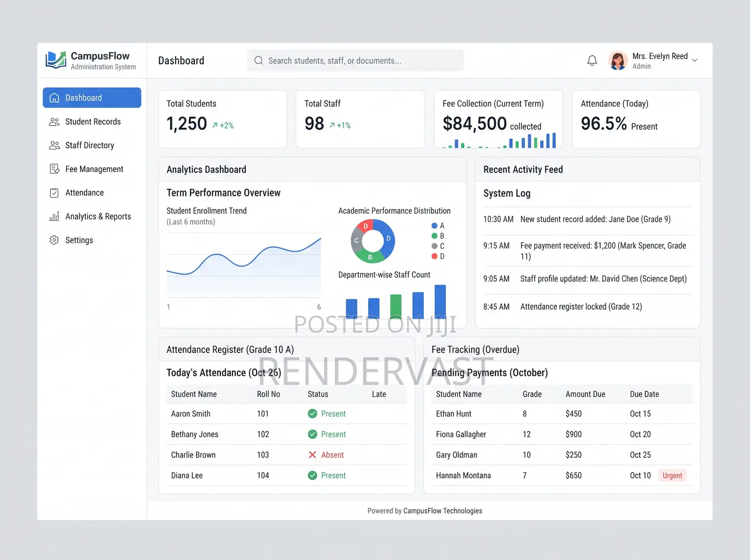Click the green B legend dot

(x=434, y=236)
